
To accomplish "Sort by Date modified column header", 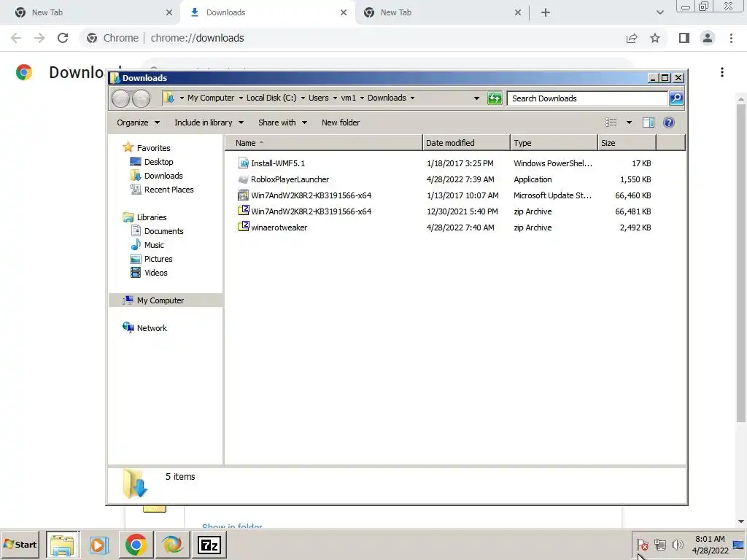I will click(x=466, y=143).
